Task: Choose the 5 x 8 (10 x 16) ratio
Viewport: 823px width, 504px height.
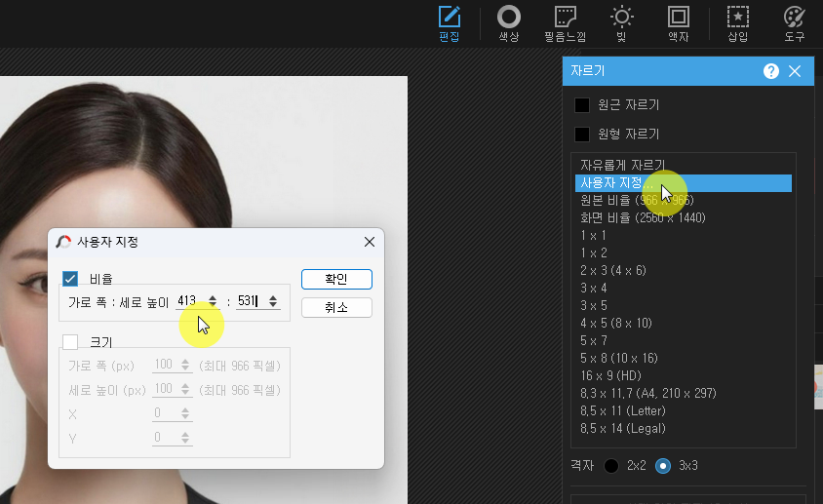Action: click(684, 359)
